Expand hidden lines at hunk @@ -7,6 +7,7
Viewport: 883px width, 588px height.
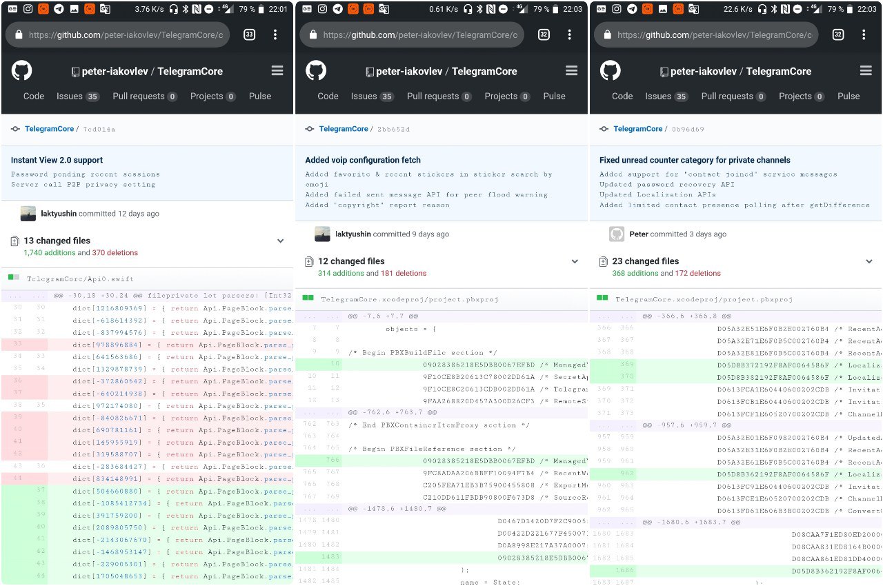click(318, 316)
